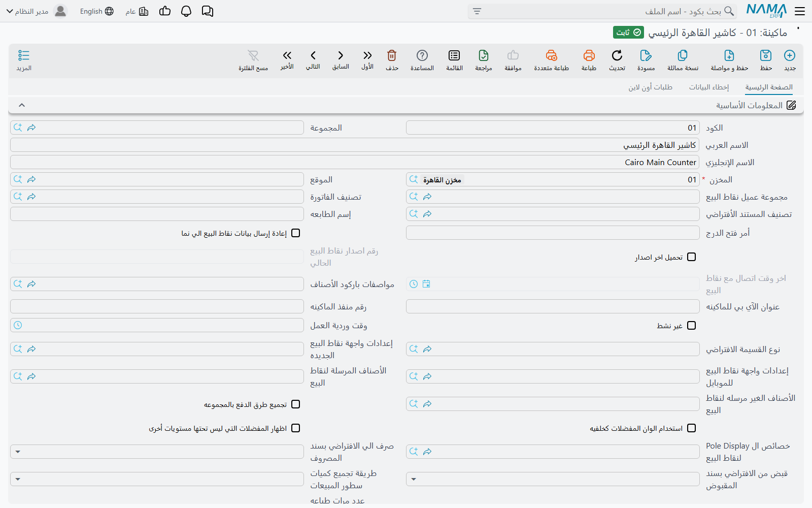This screenshot has height=508, width=812.
Task: Click the NAMA ERP logo
Action: pyautogui.click(x=766, y=11)
